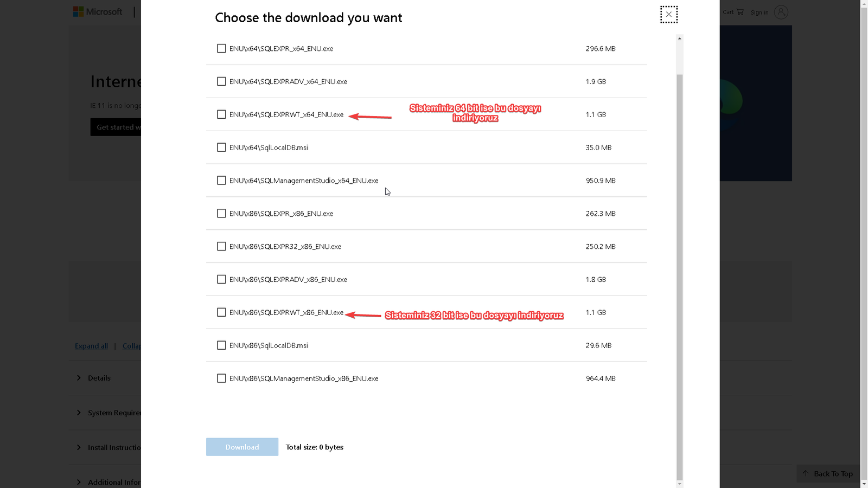Screen dimensions: 868x488
Task: Tick the SQLEXPRADV_x86_ENU.exe checkbox
Action: point(221,279)
